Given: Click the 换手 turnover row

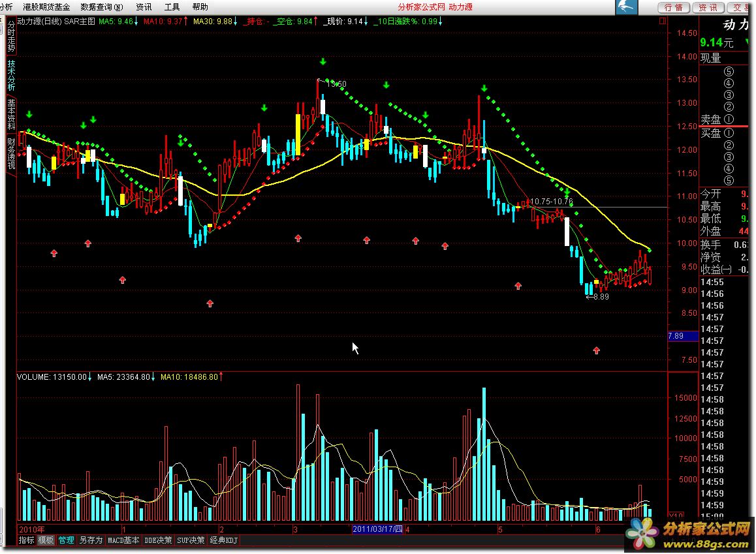Looking at the screenshot, I should coord(725,244).
